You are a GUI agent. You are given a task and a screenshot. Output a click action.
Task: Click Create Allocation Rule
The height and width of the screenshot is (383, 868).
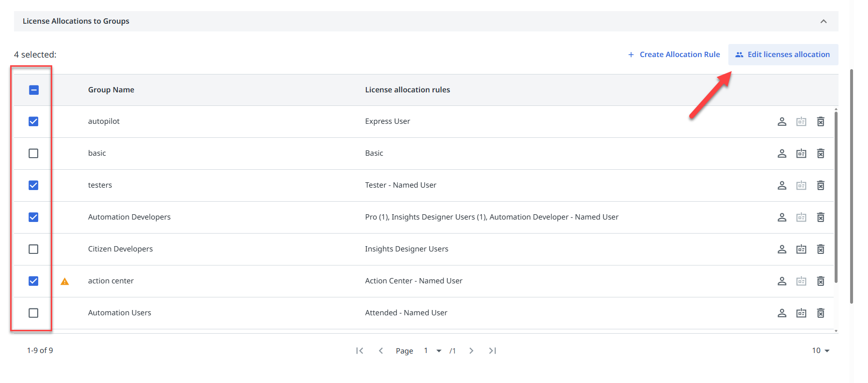click(674, 55)
